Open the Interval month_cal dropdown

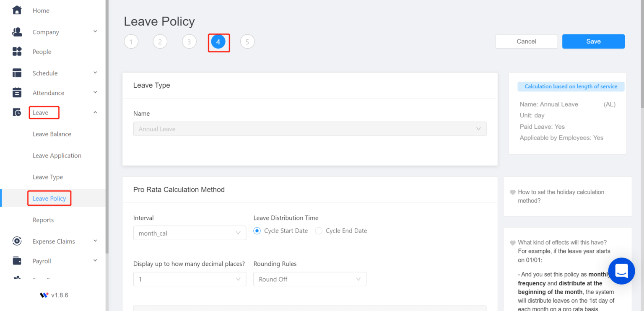(190, 233)
